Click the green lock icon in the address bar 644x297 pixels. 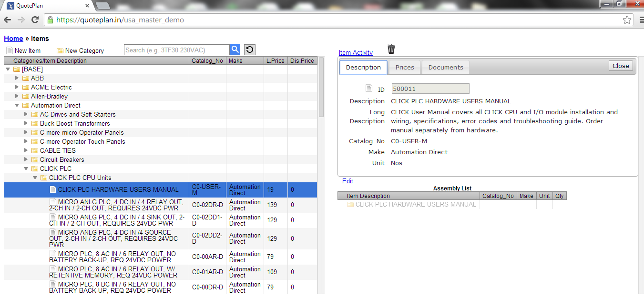[x=51, y=20]
